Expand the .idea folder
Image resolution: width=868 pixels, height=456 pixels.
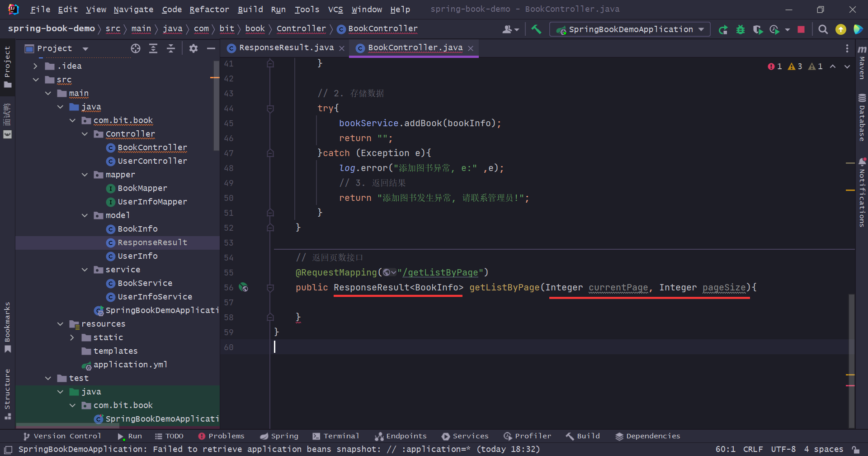[35, 66]
